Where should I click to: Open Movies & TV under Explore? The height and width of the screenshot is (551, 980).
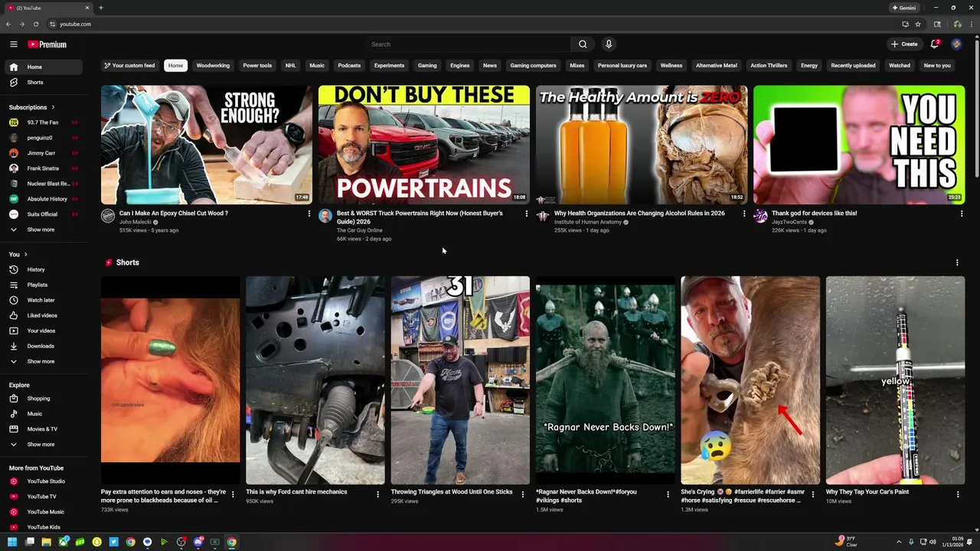point(42,429)
